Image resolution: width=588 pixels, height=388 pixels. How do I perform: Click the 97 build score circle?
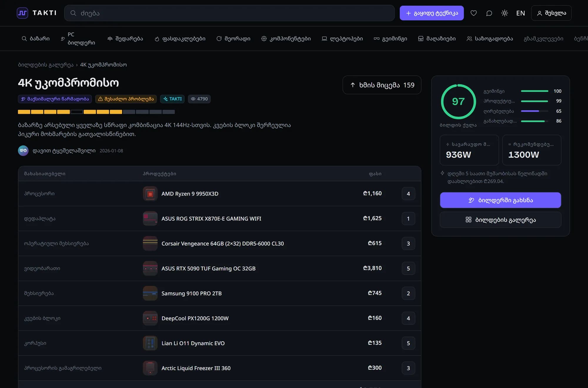[458, 101]
